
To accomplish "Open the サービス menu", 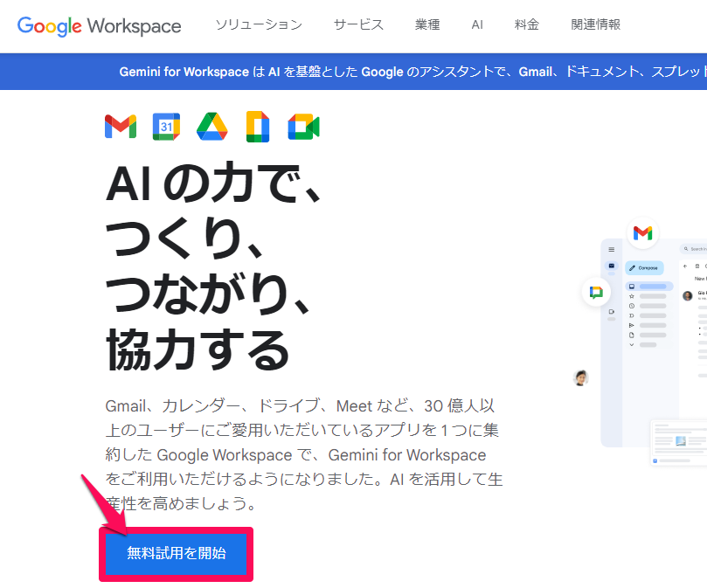I will tap(358, 24).
